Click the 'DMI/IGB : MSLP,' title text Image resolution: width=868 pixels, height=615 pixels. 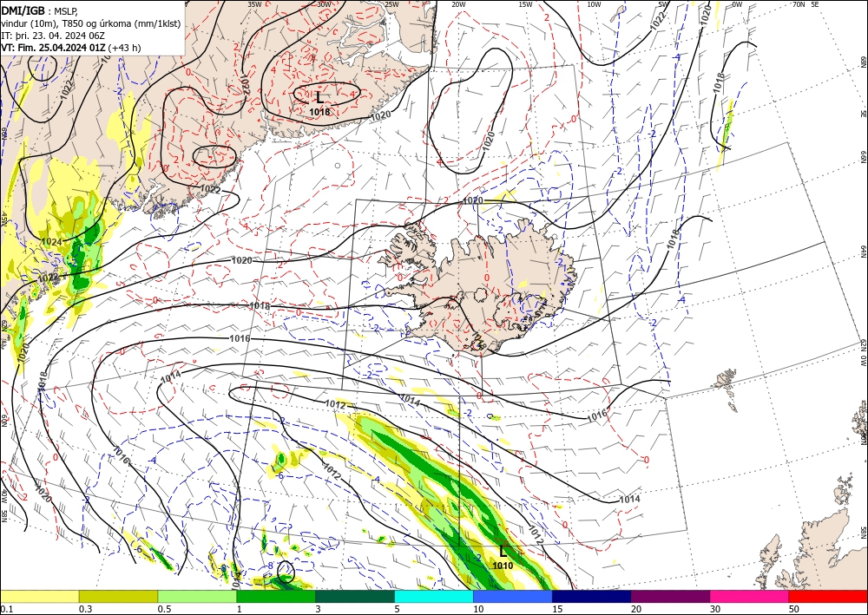[x=38, y=10]
